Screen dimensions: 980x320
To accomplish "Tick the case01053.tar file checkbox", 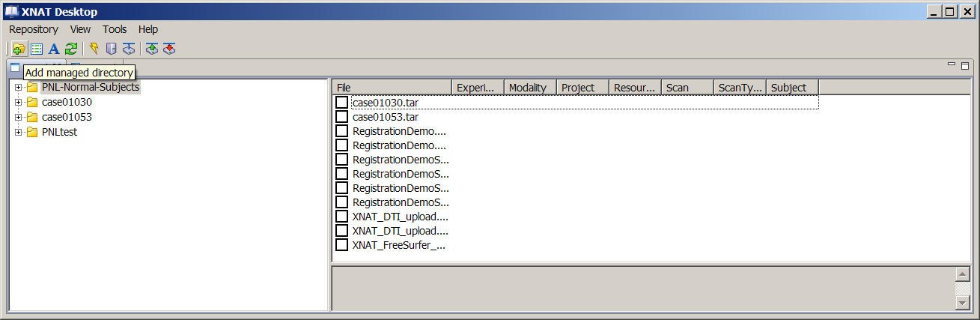I will (341, 117).
